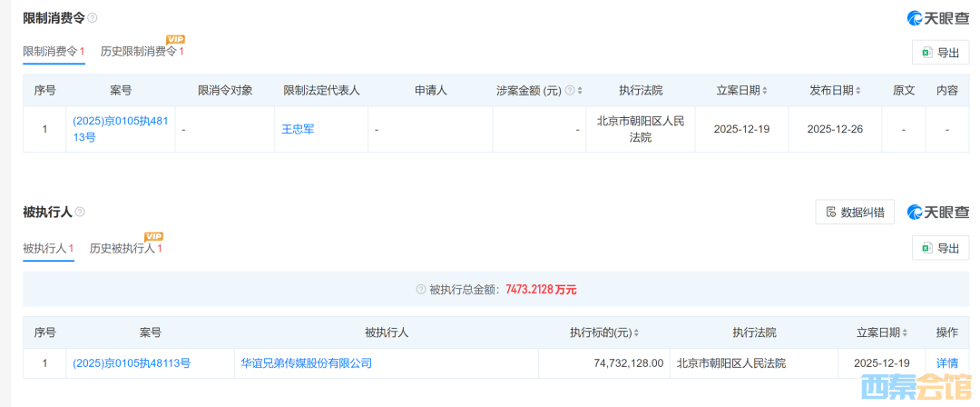Open 华谊兄弟传媒股份有限公司 company link
The image size is (980, 407).
pos(307,363)
